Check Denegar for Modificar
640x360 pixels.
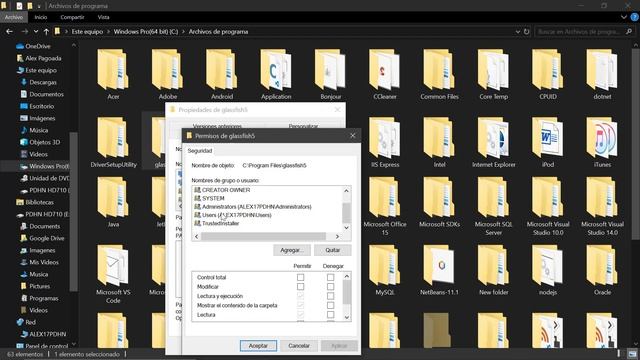(330, 287)
